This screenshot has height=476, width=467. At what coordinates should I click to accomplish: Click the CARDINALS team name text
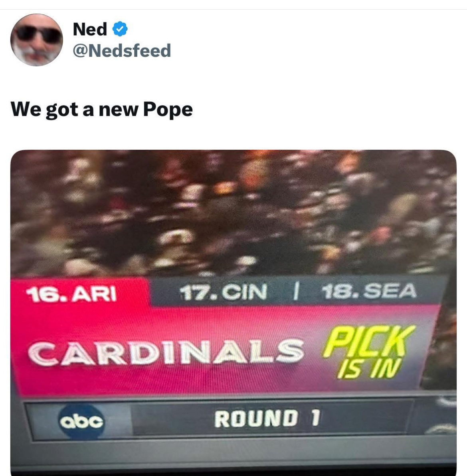(x=166, y=352)
